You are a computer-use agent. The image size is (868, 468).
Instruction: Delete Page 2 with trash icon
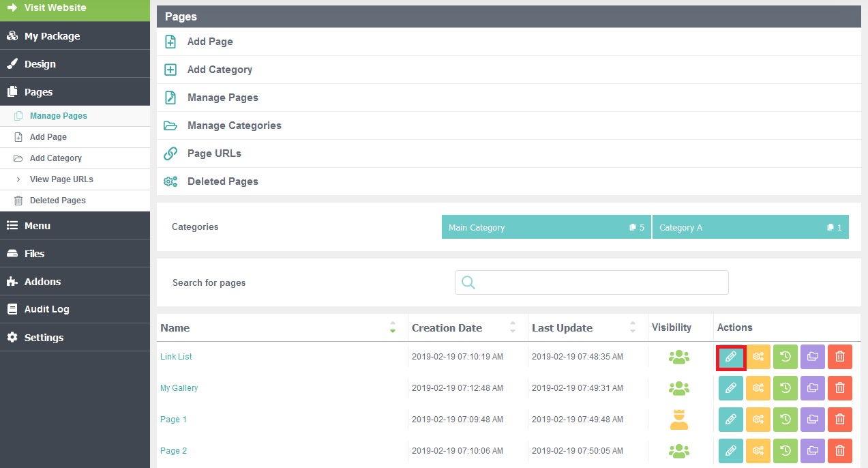pyautogui.click(x=839, y=451)
